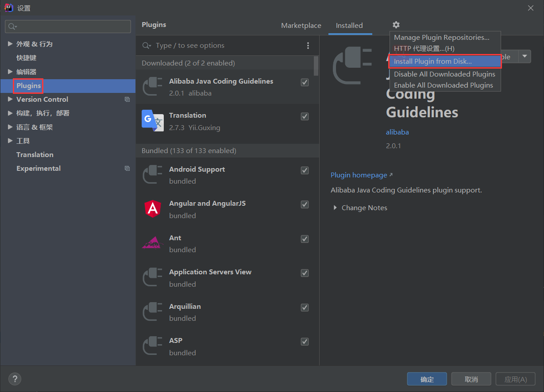544x392 pixels.
Task: Choose Disable All Downloaded Plugins
Action: point(445,74)
